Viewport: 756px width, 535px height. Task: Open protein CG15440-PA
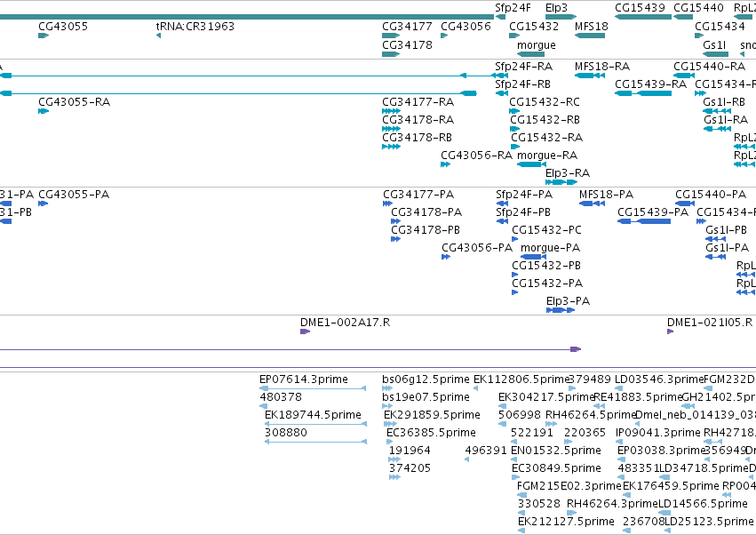[x=711, y=195]
